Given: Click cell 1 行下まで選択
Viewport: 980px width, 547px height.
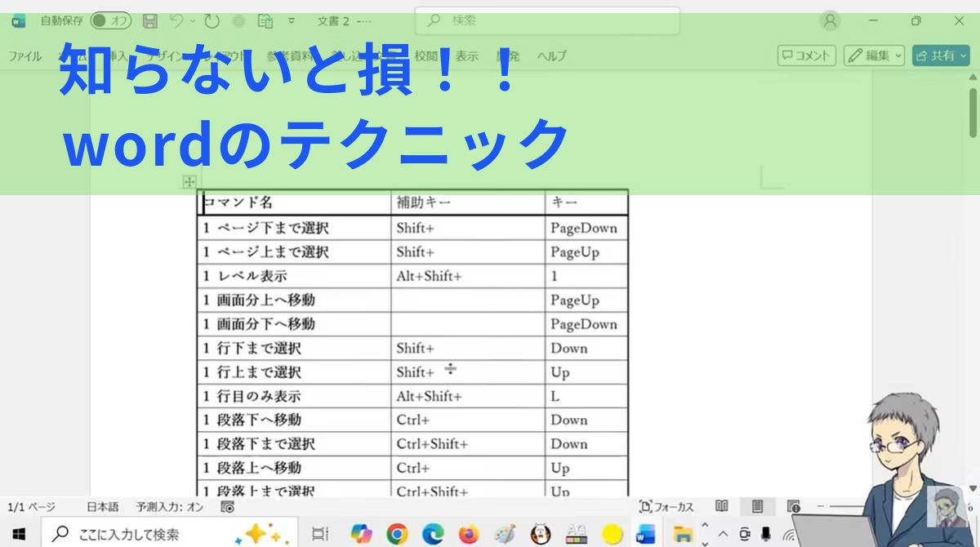Looking at the screenshot, I should [294, 348].
